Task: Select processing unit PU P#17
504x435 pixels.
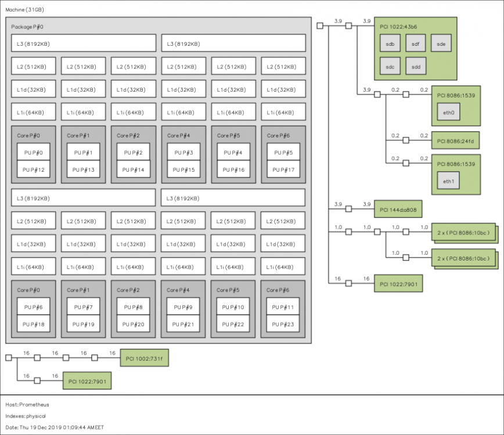Action: [x=283, y=169]
